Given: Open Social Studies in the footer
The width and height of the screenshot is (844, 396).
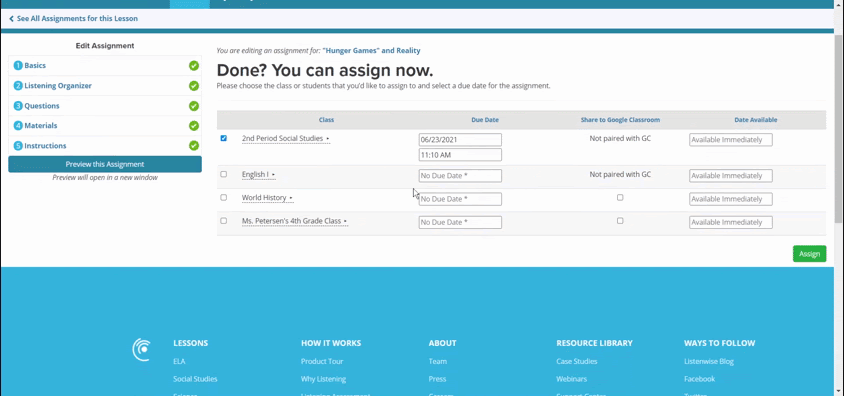Looking at the screenshot, I should [x=195, y=379].
